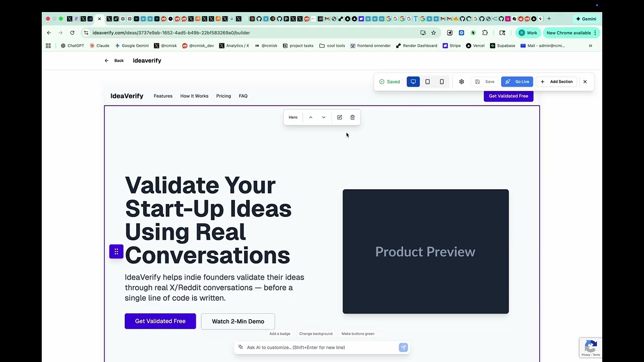Open Gemini in the tab strip

click(586, 19)
